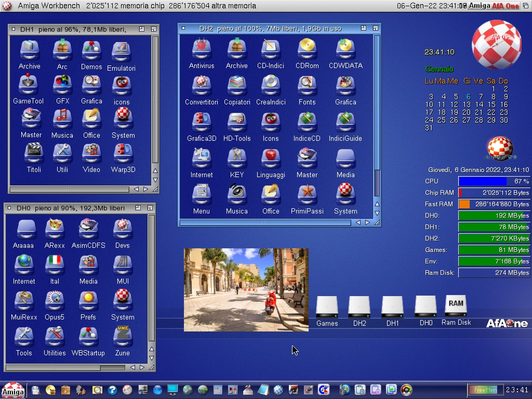Open the Ram Disk desktop icon
The height and width of the screenshot is (399, 532).
(x=456, y=307)
